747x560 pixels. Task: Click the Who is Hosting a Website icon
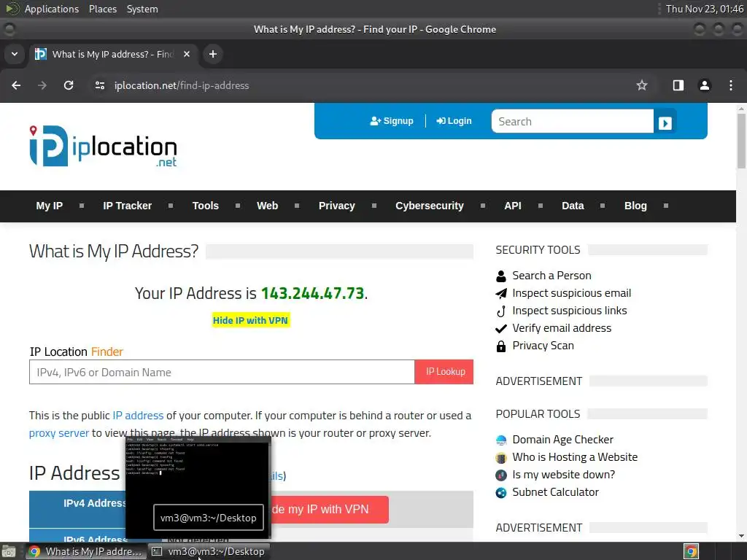(x=500, y=458)
